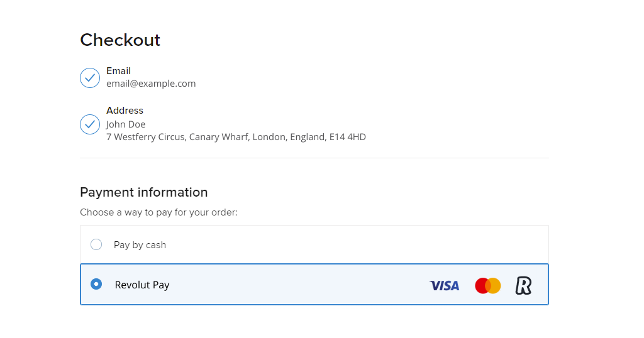Click the John Doe name line
Image resolution: width=644 pixels, height=338 pixels.
coord(126,124)
